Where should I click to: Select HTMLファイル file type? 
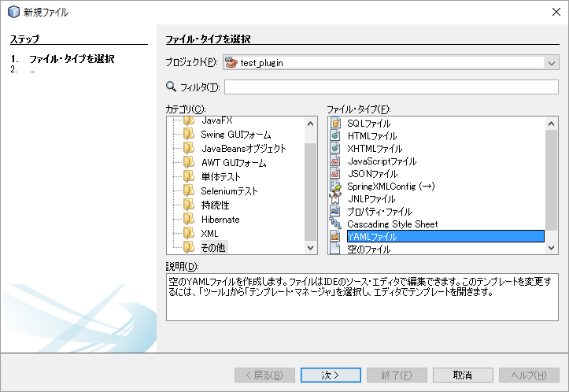372,136
